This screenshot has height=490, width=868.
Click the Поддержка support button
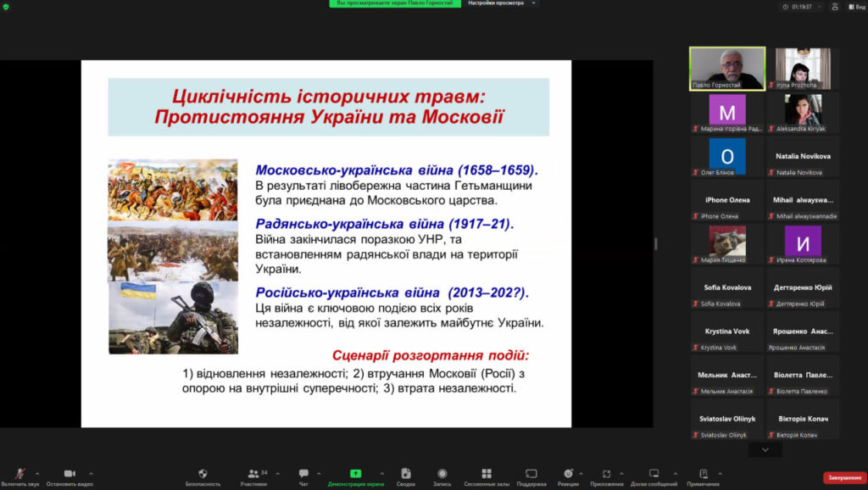[x=531, y=475]
